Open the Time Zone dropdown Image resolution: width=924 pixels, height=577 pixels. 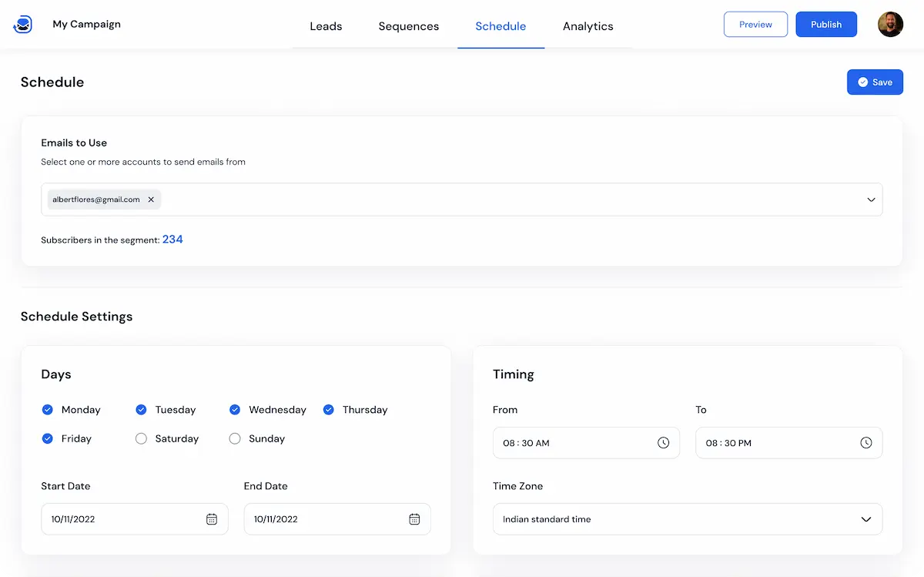click(865, 519)
